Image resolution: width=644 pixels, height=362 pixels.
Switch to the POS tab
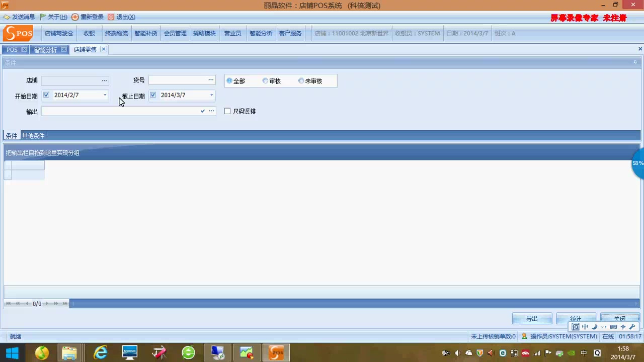coord(12,50)
